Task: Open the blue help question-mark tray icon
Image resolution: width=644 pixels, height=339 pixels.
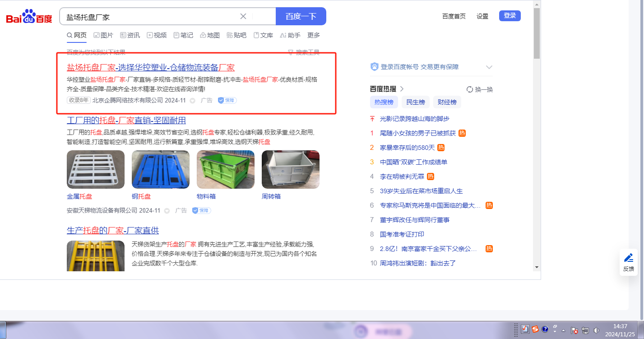Action: coord(545,329)
